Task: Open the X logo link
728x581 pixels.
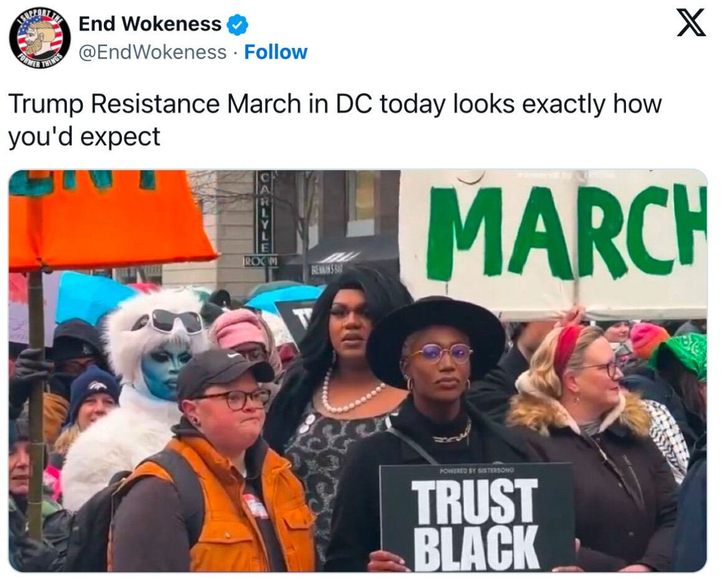Action: click(x=691, y=24)
